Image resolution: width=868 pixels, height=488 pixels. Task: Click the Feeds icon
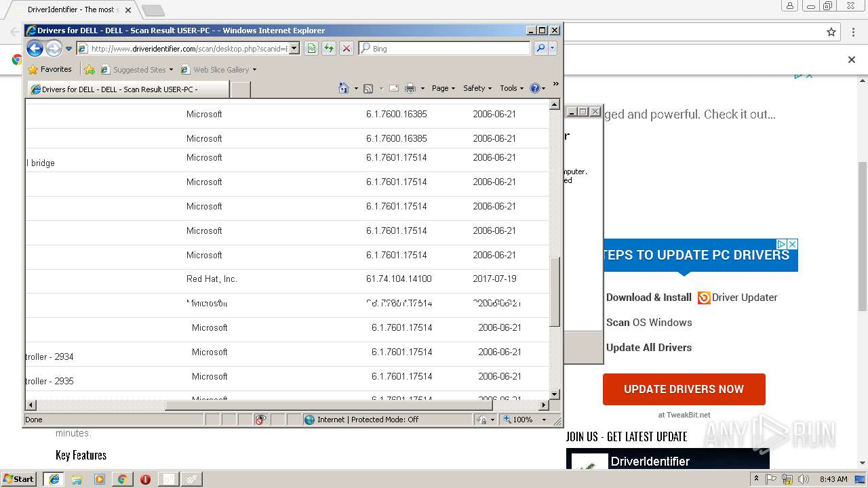pyautogui.click(x=368, y=88)
